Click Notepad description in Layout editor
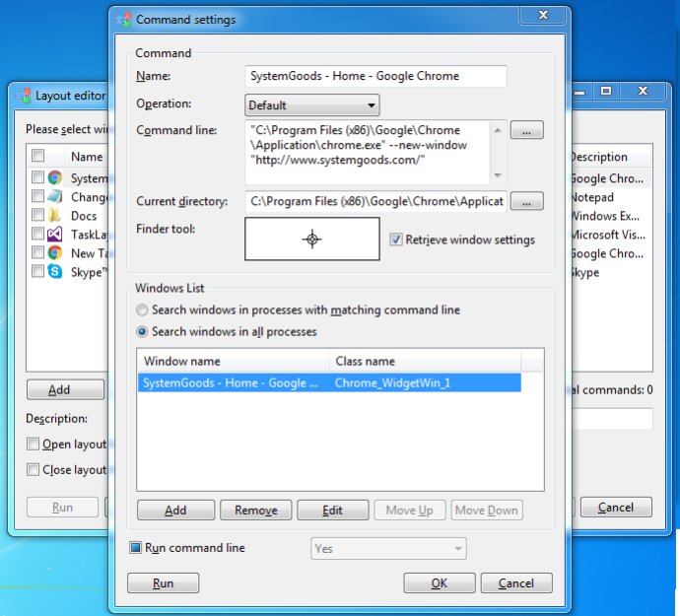This screenshot has width=680, height=616. pos(592,197)
